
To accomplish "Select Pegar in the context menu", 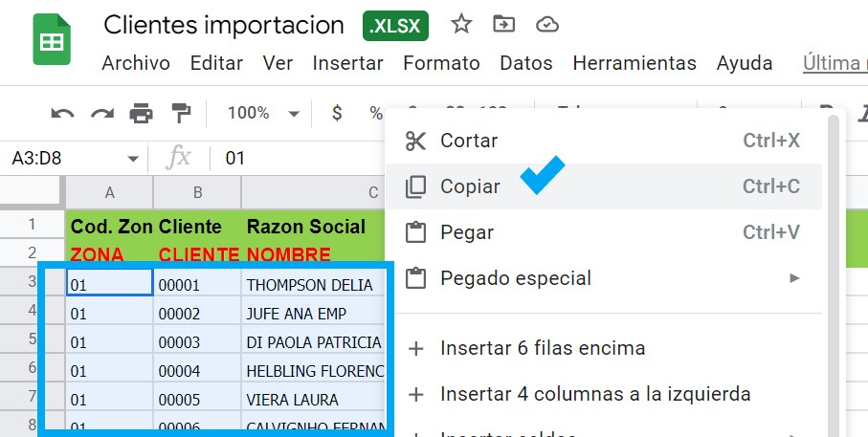I will coord(604,232).
